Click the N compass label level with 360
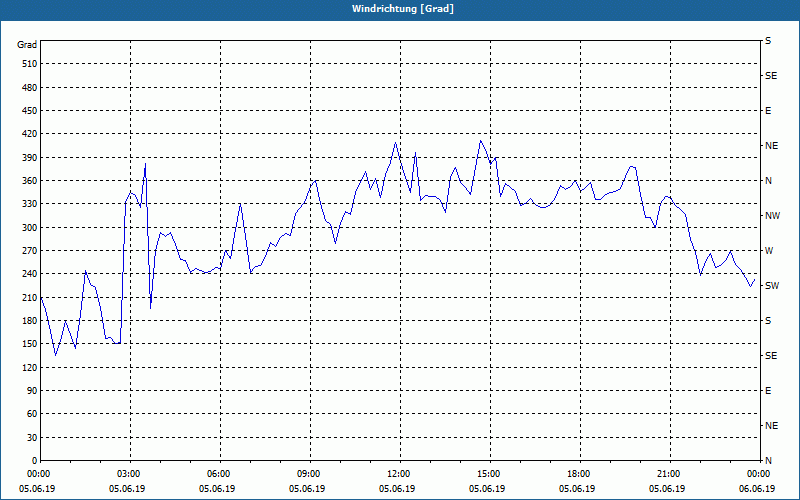Viewport: 800px width, 500px height. [x=768, y=181]
